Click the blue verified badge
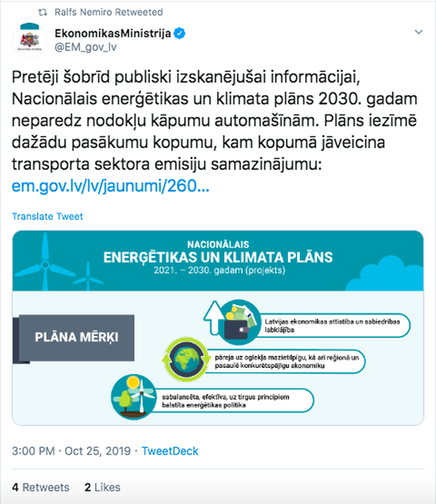This screenshot has width=436, height=504. pos(179,33)
